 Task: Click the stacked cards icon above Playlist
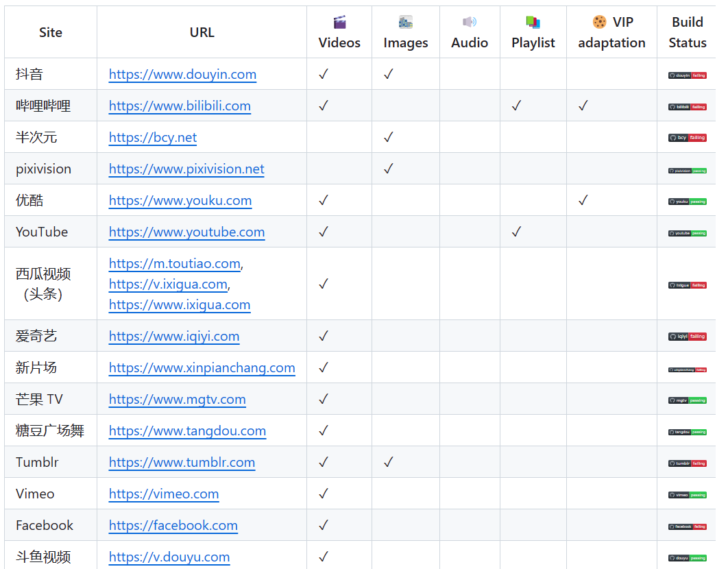click(x=533, y=22)
